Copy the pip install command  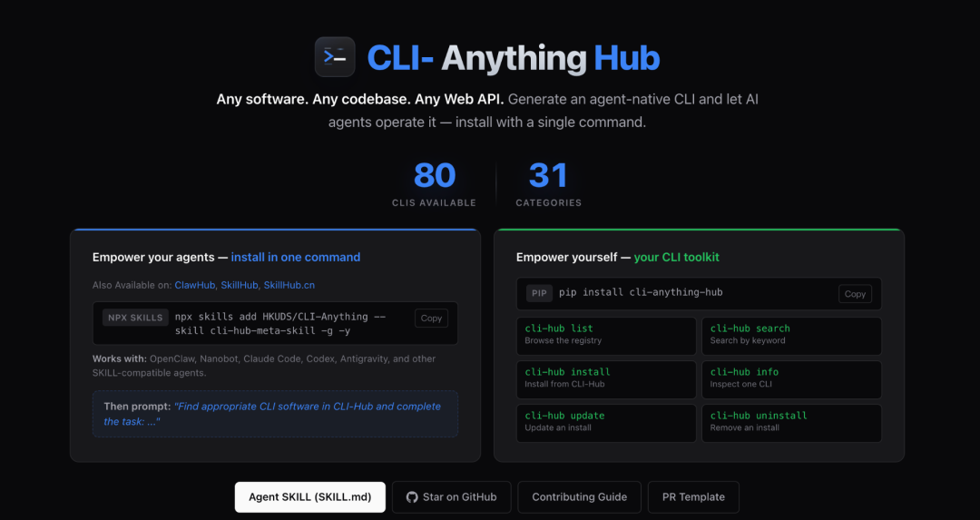tap(855, 294)
